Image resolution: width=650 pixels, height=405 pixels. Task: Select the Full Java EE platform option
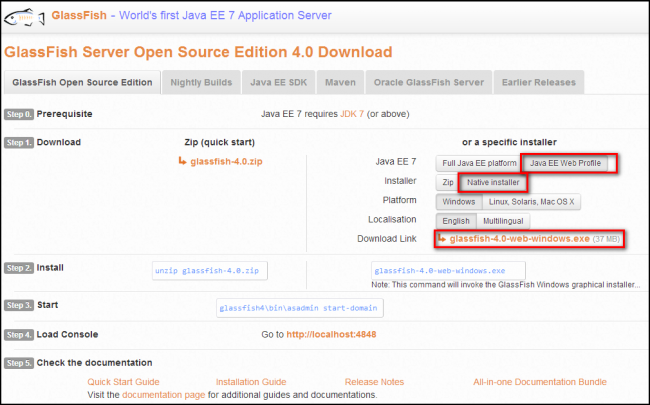tap(479, 163)
